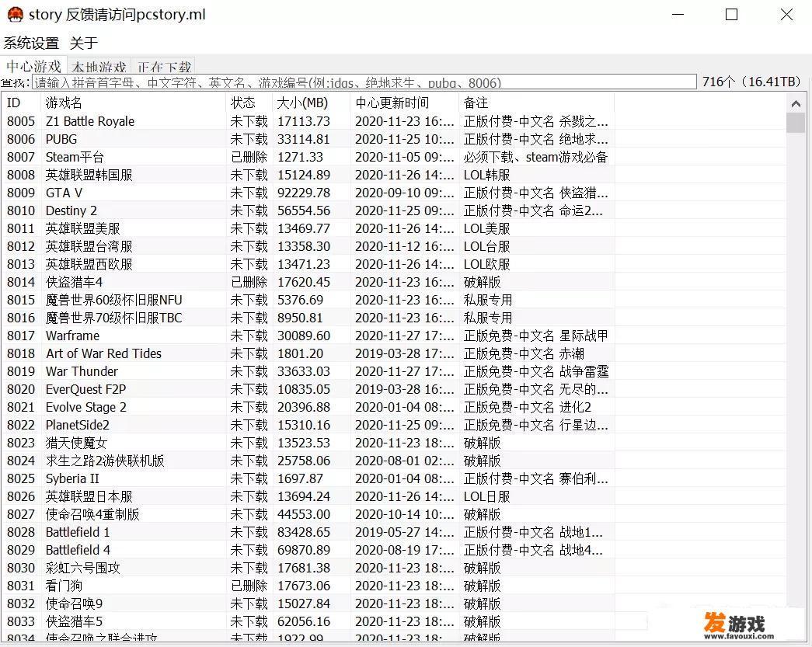Viewport: 812px width, 647px height.
Task: Click the vertical scrollbar thumb
Action: tap(796, 123)
